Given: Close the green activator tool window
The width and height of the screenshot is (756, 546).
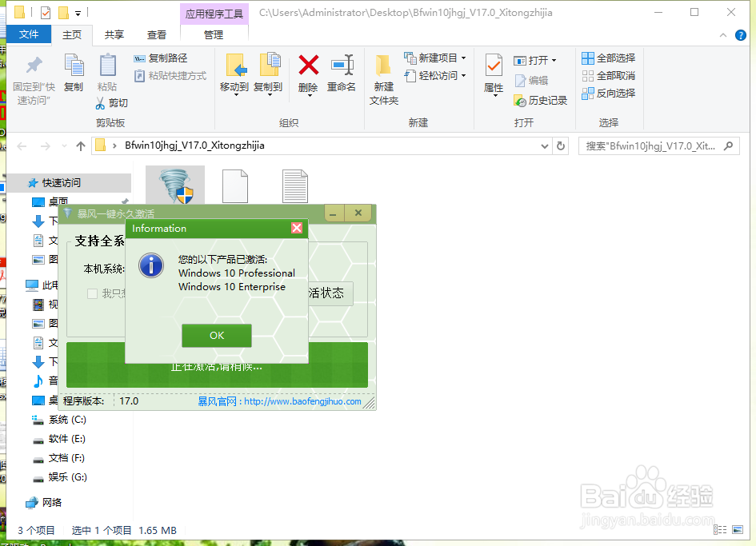Looking at the screenshot, I should (358, 213).
